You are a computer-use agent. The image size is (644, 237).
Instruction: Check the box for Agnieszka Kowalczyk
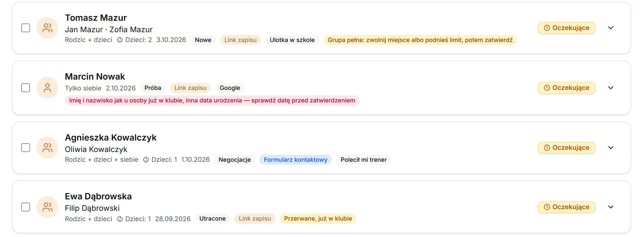26,148
